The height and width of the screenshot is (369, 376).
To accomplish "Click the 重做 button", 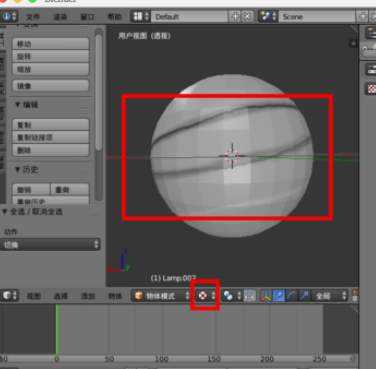I will click(70, 189).
